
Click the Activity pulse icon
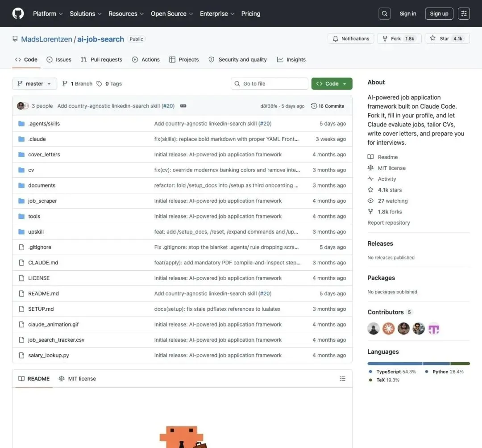pyautogui.click(x=370, y=179)
